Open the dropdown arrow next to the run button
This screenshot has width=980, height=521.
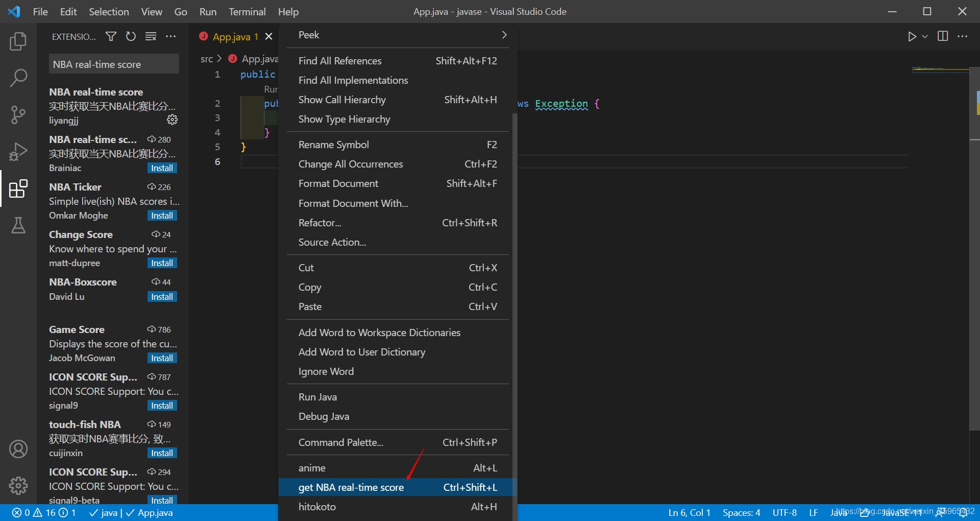pos(925,36)
